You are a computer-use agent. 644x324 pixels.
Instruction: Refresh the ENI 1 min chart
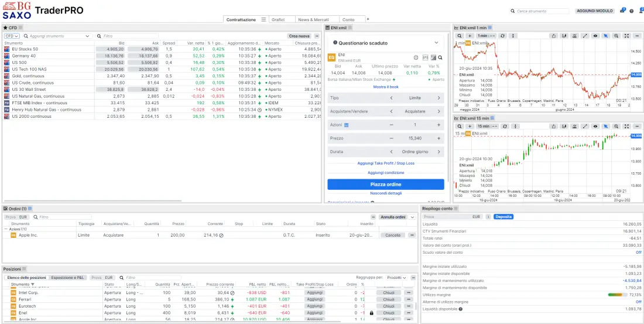click(x=503, y=36)
